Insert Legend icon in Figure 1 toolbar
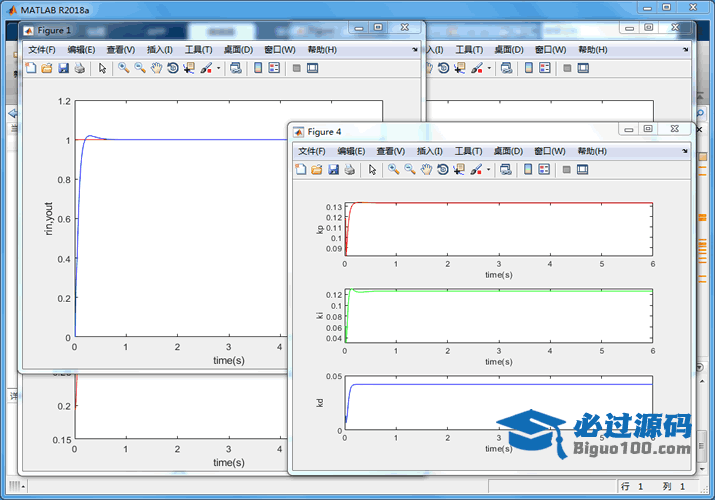The height and width of the screenshot is (500, 715). point(274,68)
